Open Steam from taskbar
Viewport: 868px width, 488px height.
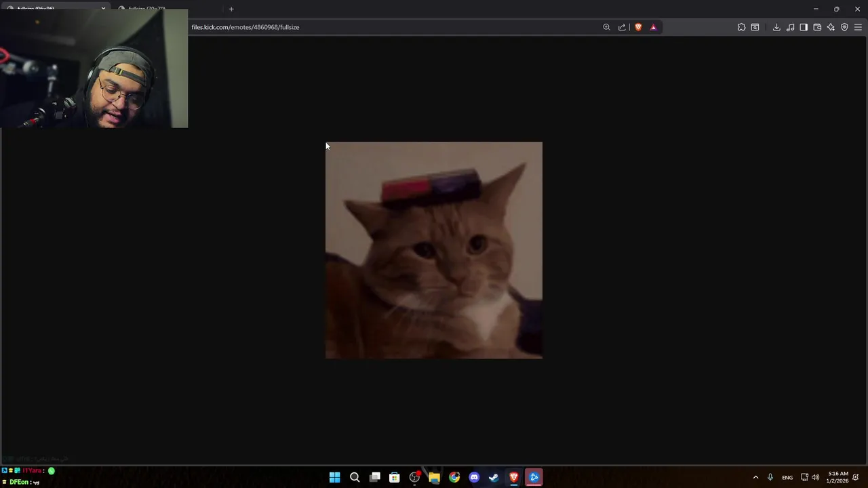pyautogui.click(x=494, y=477)
